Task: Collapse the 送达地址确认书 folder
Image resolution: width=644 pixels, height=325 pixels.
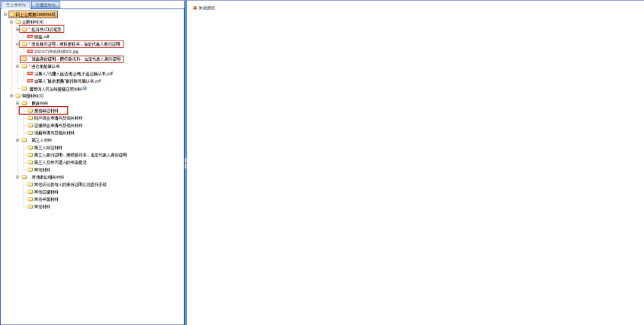Action: click(18, 66)
